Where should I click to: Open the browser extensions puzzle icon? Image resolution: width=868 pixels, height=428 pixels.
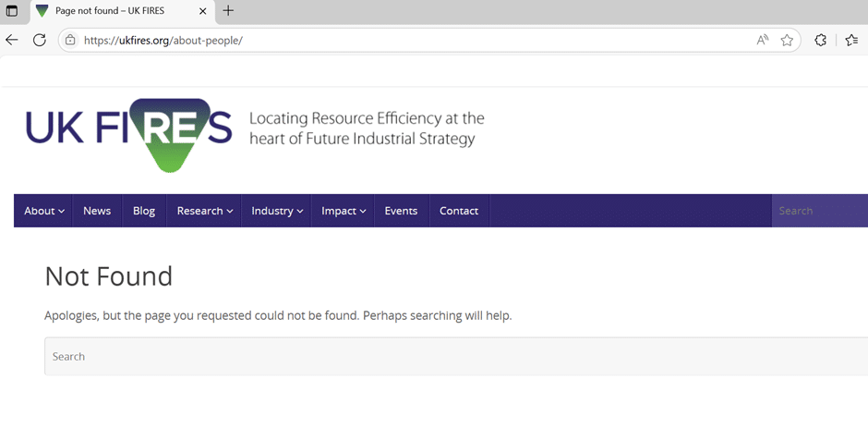click(820, 40)
